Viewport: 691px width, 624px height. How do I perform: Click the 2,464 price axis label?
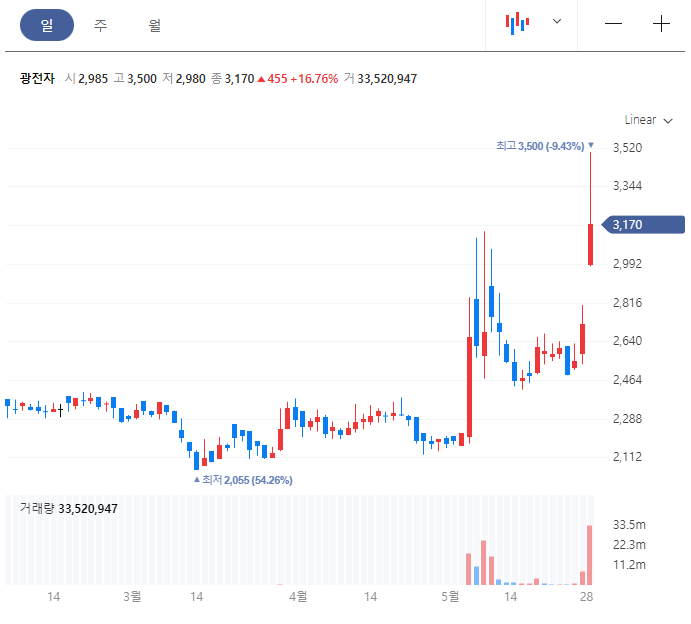coord(628,379)
